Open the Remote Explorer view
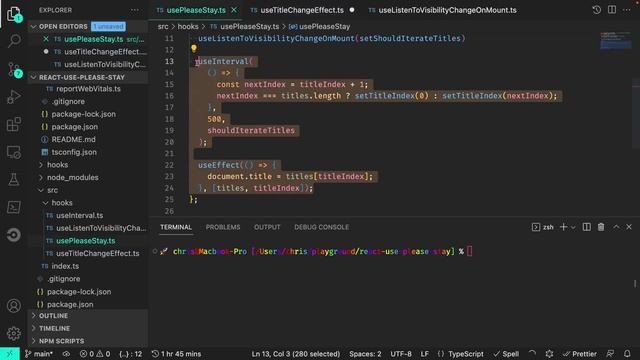The image size is (640, 360). click(x=14, y=152)
